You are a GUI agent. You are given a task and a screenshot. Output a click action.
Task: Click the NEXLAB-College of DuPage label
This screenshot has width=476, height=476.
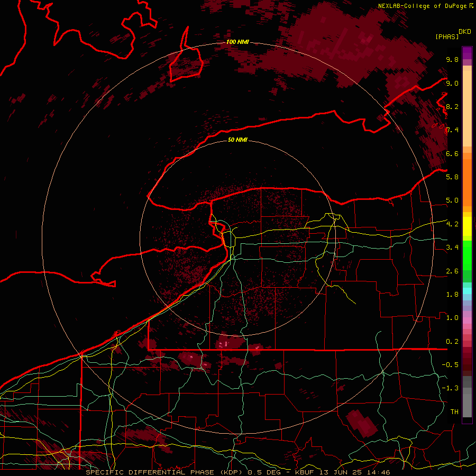coord(422,6)
